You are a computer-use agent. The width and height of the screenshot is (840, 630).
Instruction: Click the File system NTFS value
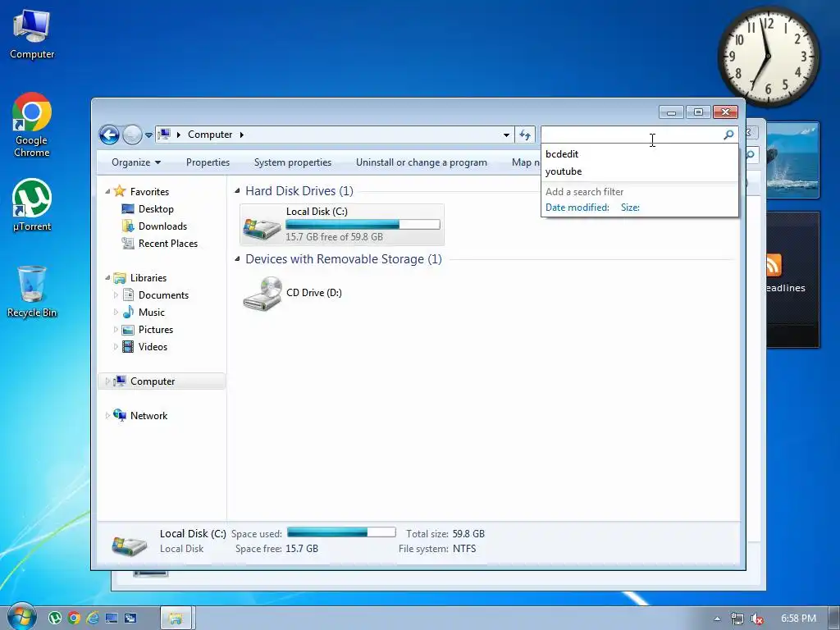tap(464, 549)
